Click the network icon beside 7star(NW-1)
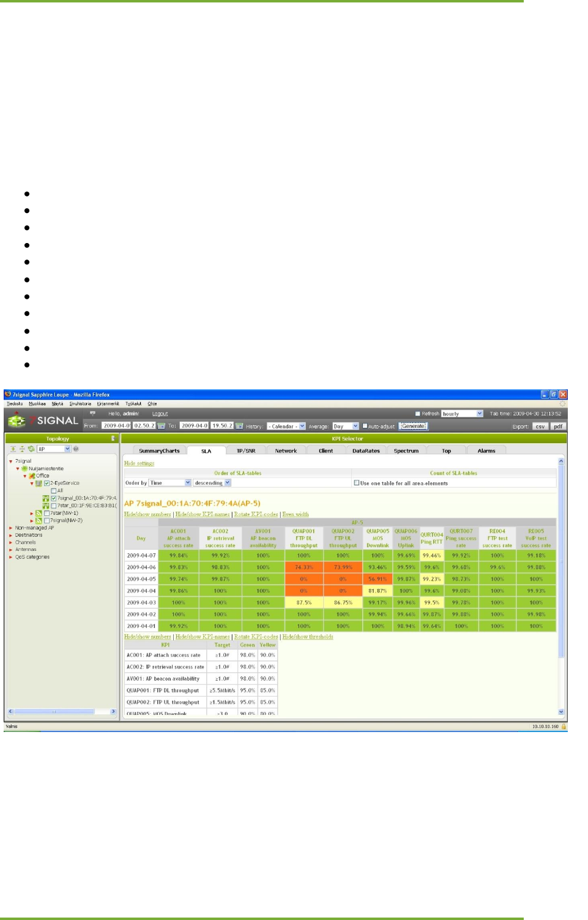 (39, 513)
